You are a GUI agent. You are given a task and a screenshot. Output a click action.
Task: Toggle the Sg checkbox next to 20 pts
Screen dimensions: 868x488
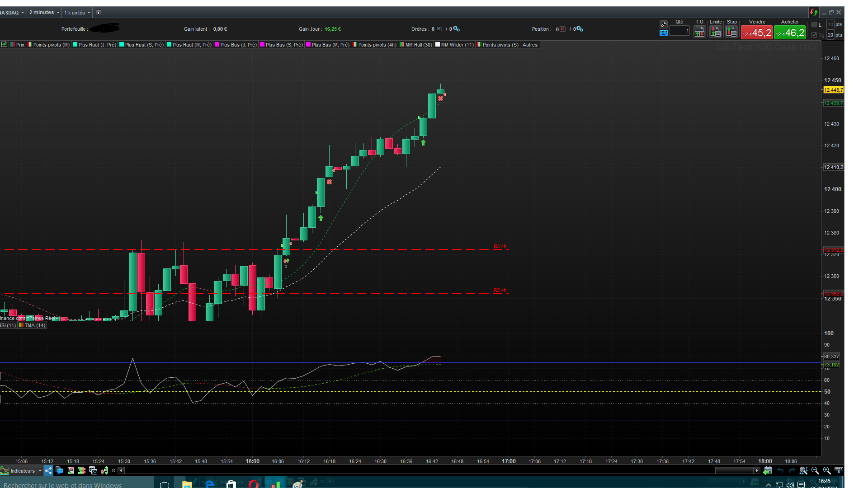pos(814,35)
